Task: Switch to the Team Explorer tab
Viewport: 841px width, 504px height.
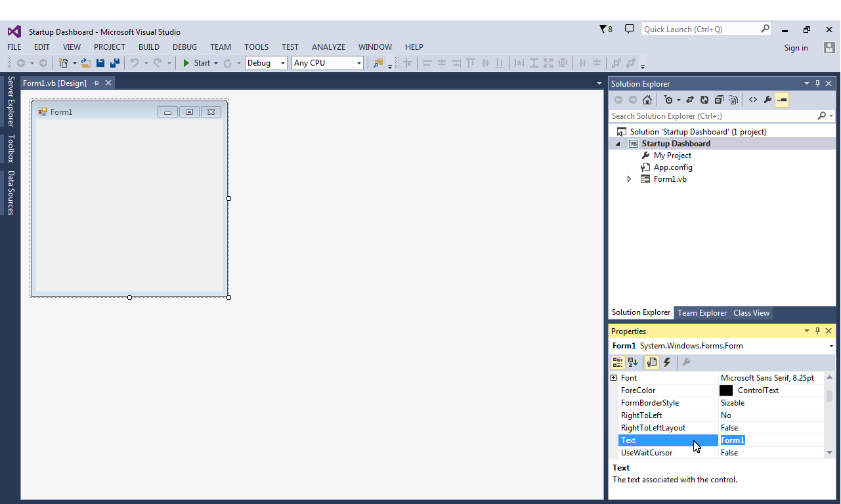Action: [x=702, y=313]
